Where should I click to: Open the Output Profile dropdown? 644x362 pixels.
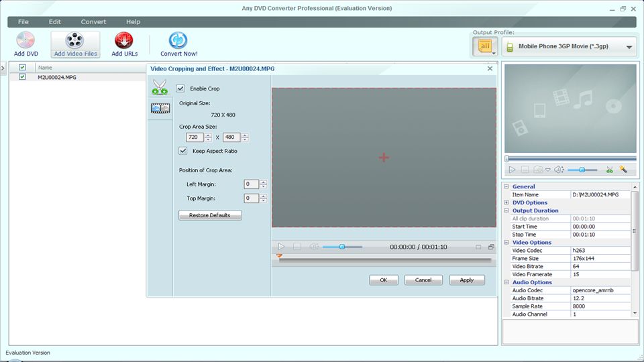tap(629, 47)
